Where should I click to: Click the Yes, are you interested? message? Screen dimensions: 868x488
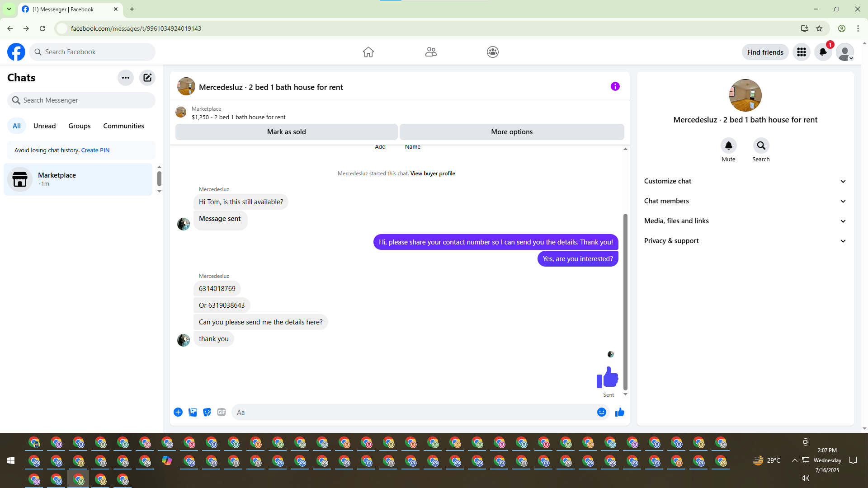click(578, 259)
